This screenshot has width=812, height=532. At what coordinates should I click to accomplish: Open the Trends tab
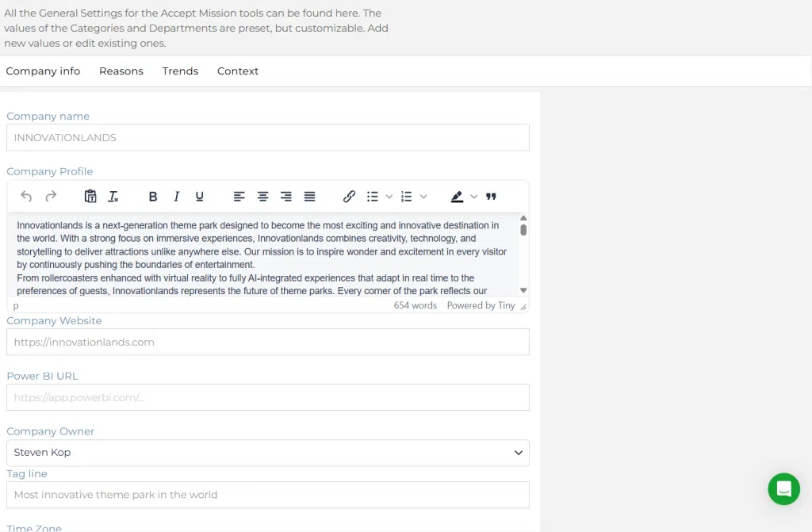180,71
